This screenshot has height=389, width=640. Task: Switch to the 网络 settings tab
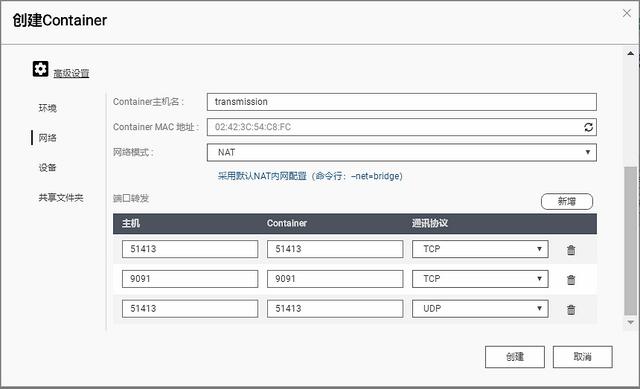[47, 138]
